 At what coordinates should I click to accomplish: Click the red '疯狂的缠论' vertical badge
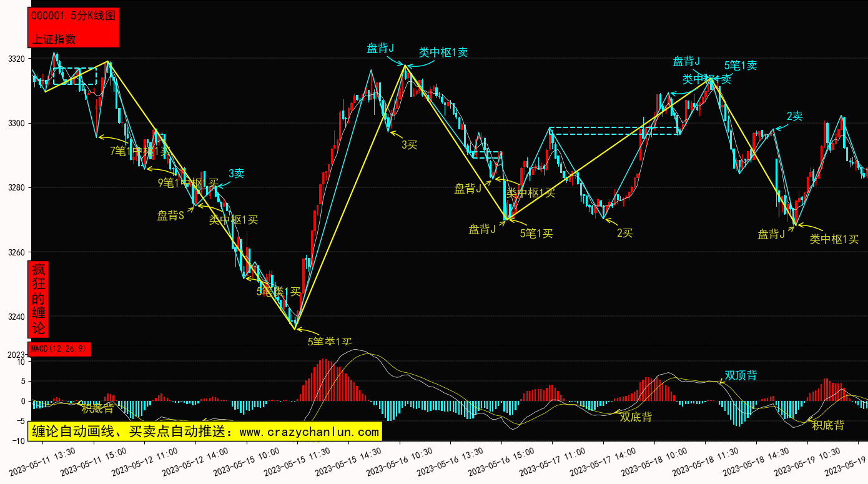click(x=39, y=299)
